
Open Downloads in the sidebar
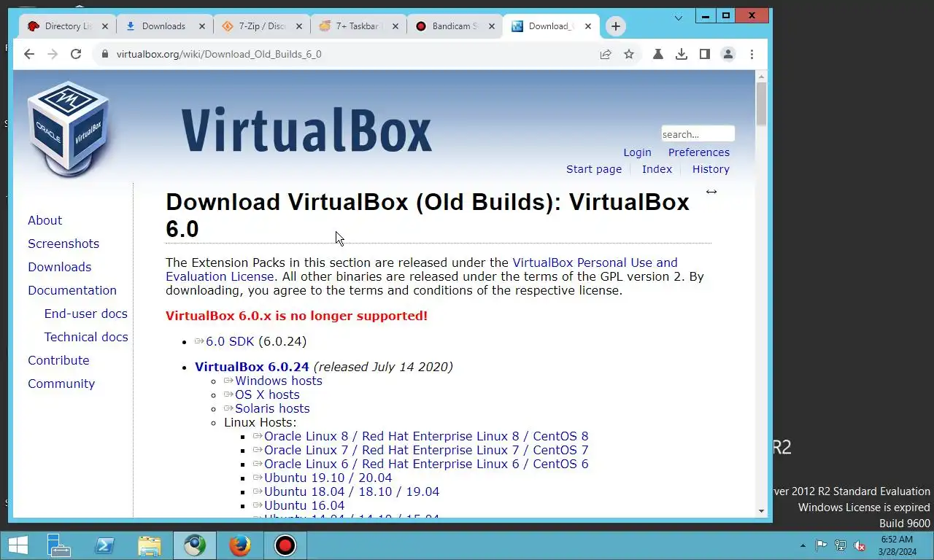coord(60,267)
